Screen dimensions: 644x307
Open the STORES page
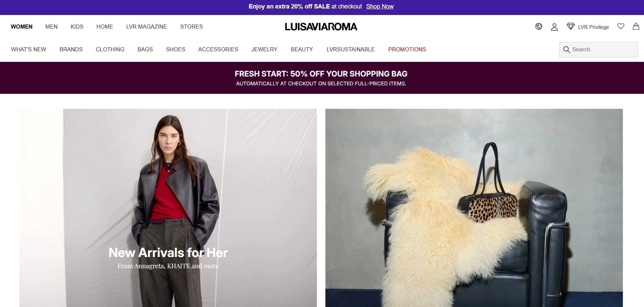(191, 27)
